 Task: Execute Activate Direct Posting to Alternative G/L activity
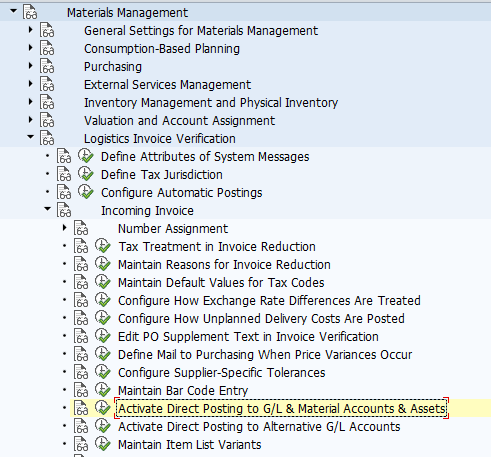tap(103, 426)
